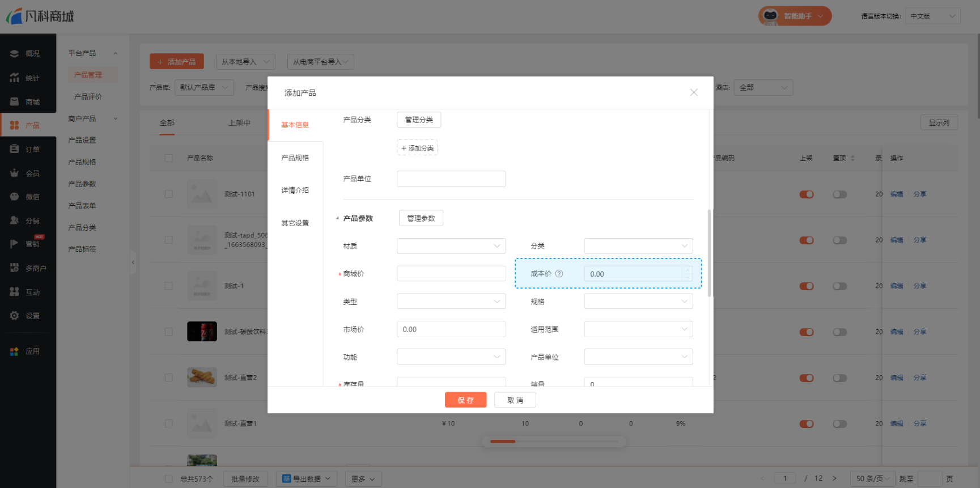This screenshot has width=980, height=488.
Task: Go to next page arrow in pagination
Action: click(x=834, y=478)
